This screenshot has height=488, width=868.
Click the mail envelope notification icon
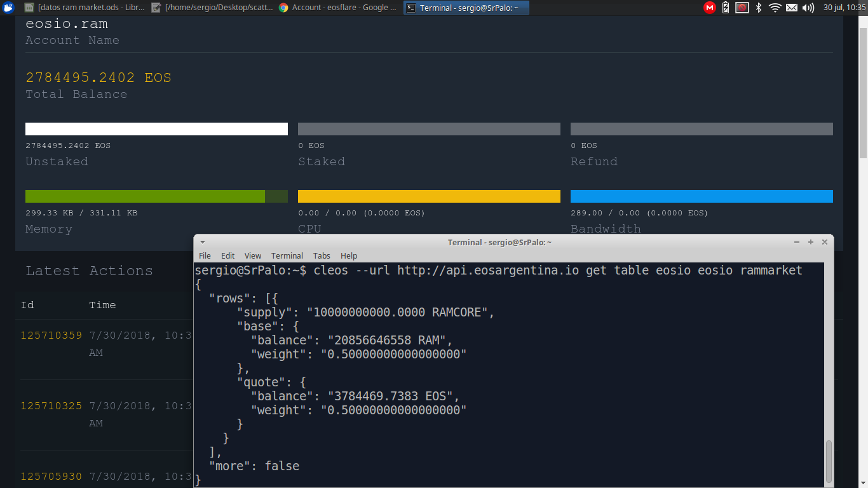point(792,8)
